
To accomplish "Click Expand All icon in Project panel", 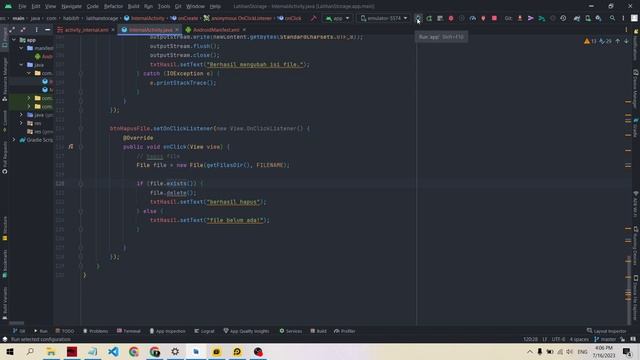I will (x=12, y=30).
